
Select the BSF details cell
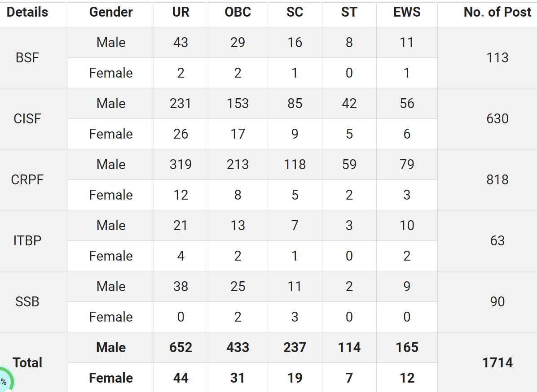pyautogui.click(x=27, y=58)
